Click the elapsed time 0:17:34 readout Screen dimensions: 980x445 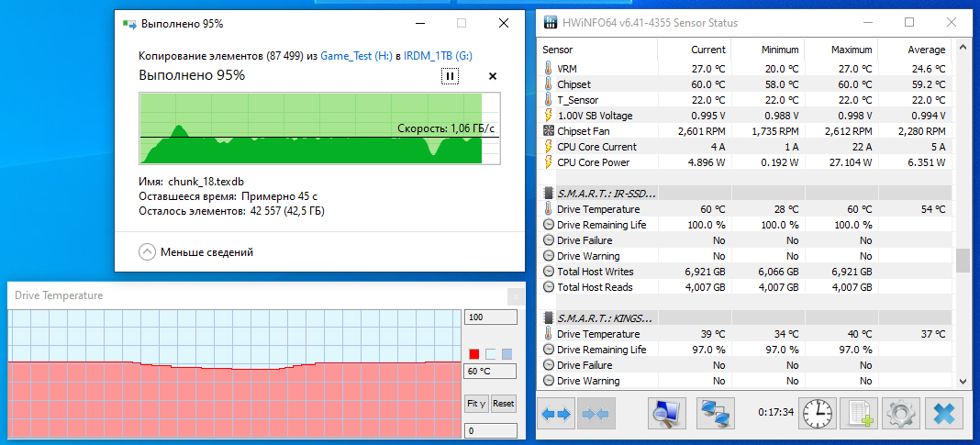point(775,413)
